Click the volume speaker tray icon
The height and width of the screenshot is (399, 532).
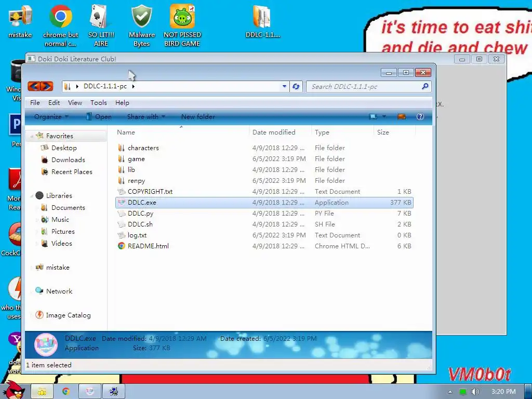(x=475, y=392)
